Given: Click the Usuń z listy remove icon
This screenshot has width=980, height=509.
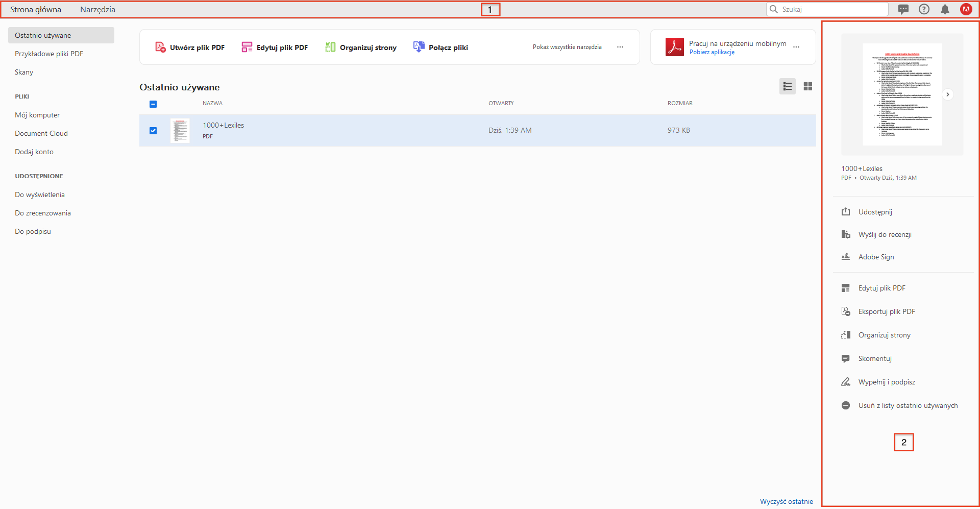Looking at the screenshot, I should click(x=846, y=405).
